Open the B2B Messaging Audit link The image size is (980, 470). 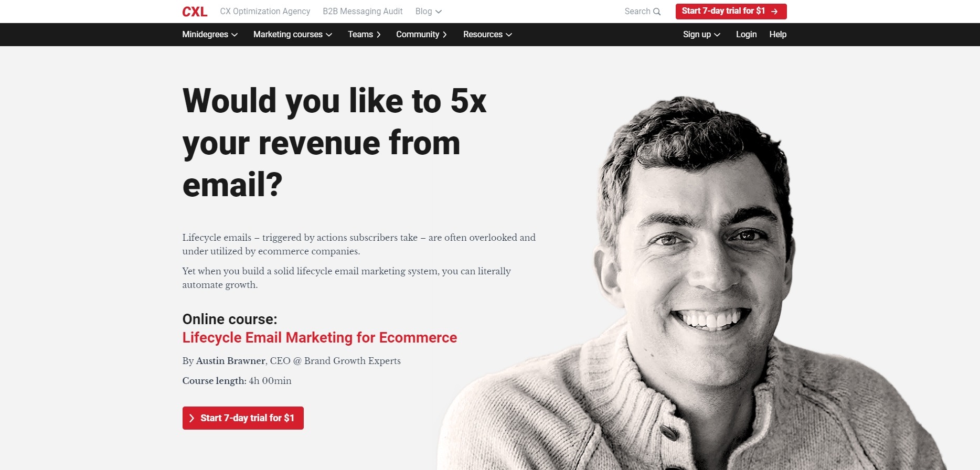pyautogui.click(x=363, y=12)
